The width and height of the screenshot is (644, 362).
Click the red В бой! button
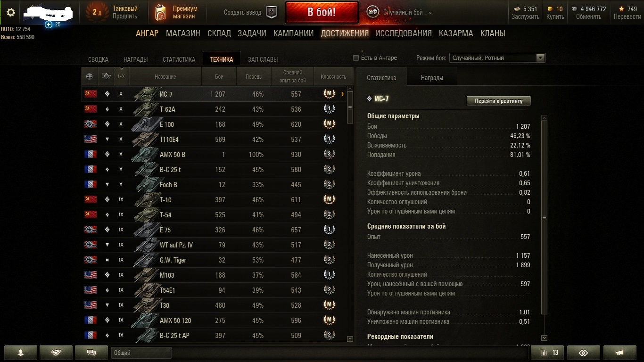[322, 12]
